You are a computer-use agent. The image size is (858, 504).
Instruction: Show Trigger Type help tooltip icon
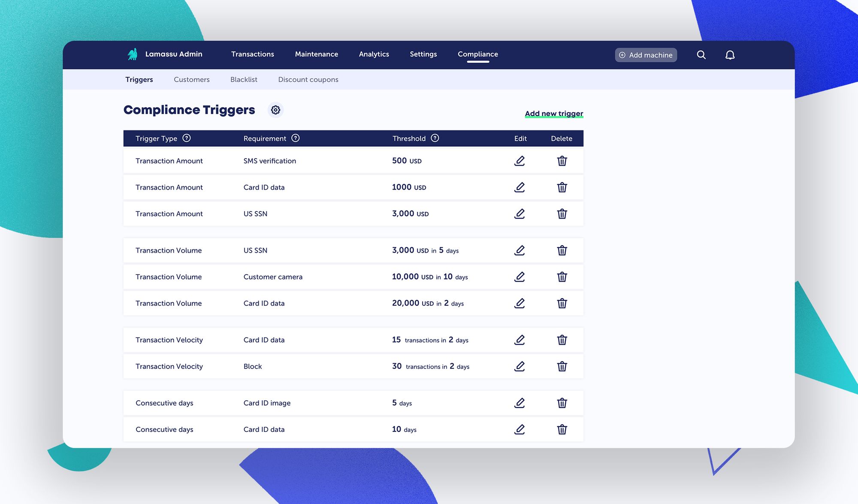(x=186, y=138)
